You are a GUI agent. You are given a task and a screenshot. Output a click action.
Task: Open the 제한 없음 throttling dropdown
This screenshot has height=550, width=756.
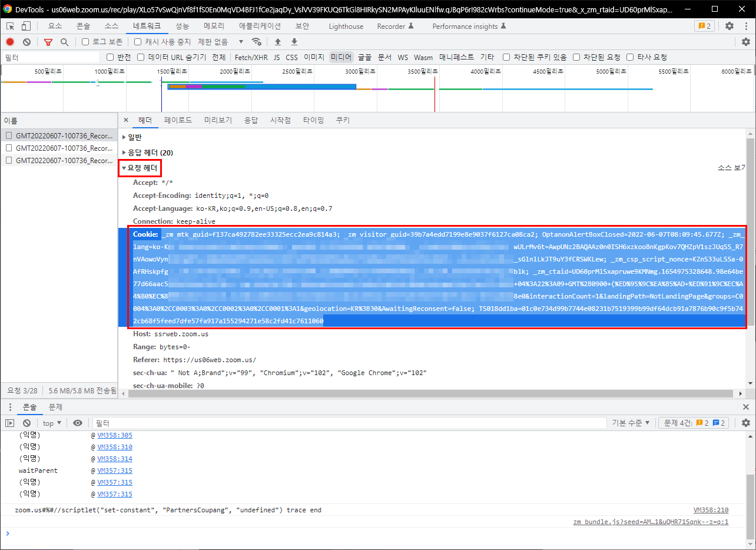click(221, 42)
